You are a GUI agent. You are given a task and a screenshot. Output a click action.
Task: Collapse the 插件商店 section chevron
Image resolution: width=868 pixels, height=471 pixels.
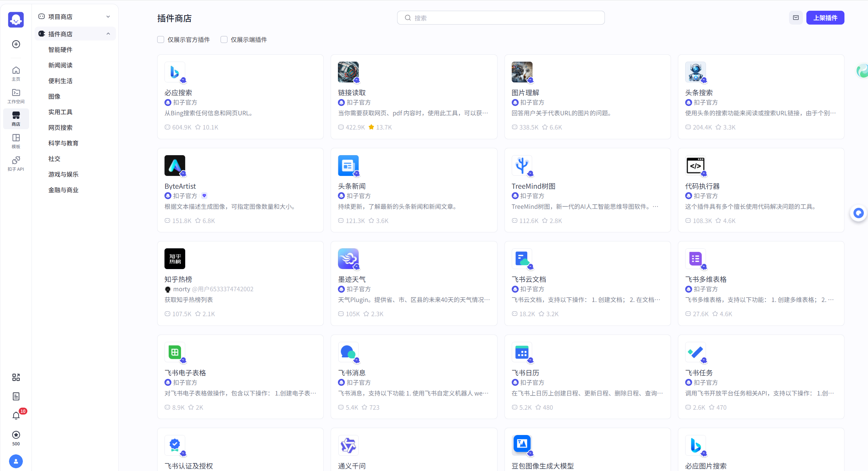tap(108, 34)
